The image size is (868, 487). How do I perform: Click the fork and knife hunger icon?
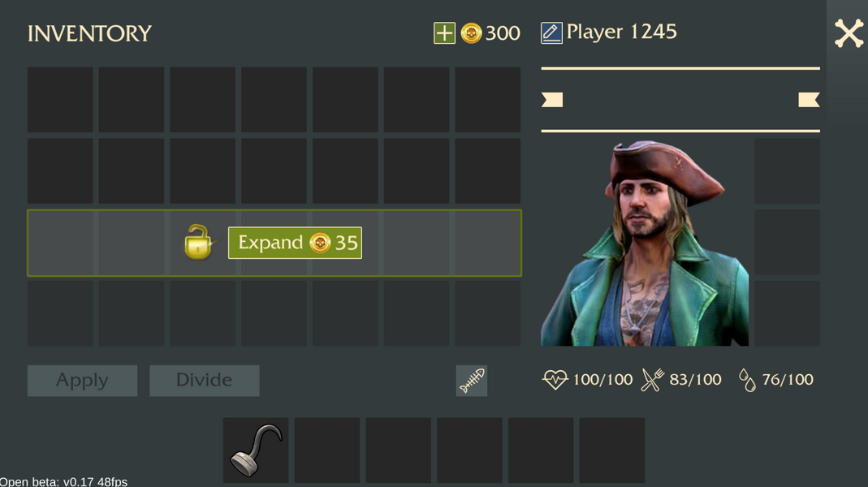(652, 380)
